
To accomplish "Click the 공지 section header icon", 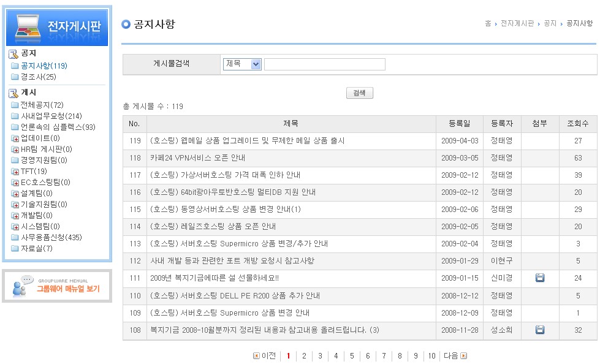I will [x=13, y=53].
